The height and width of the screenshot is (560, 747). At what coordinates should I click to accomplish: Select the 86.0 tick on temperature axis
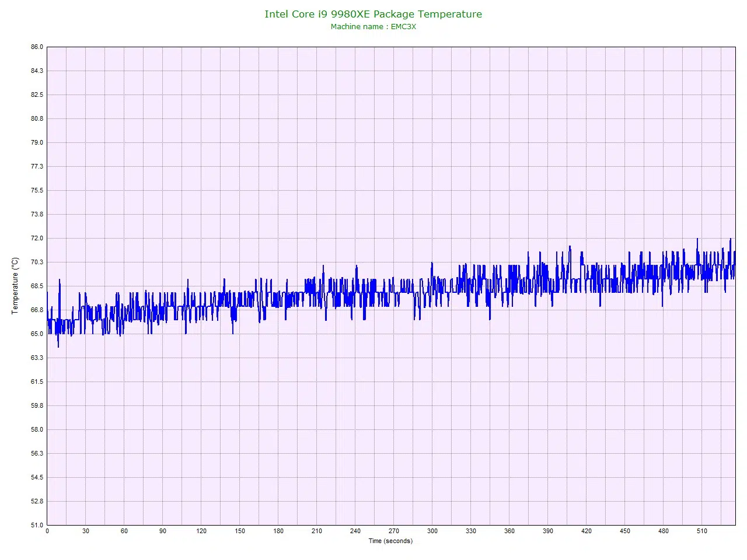(x=37, y=47)
